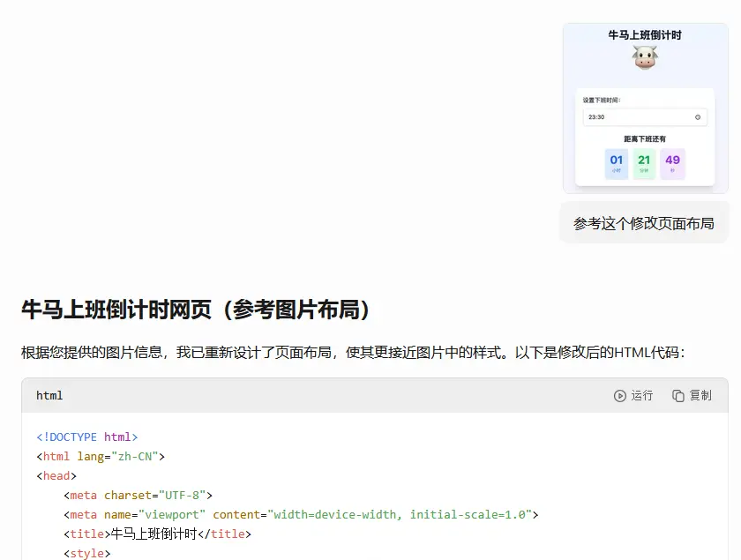
Task: Click the 运行 label to run the code
Action: 642,396
